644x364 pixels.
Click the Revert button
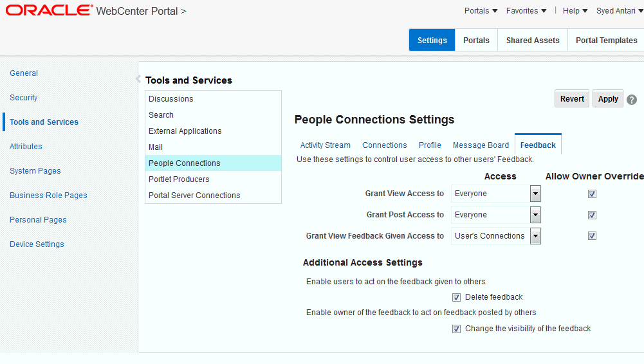[x=572, y=98]
